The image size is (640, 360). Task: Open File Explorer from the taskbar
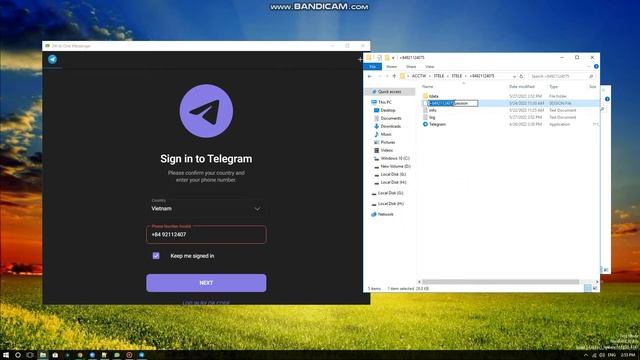[42, 355]
